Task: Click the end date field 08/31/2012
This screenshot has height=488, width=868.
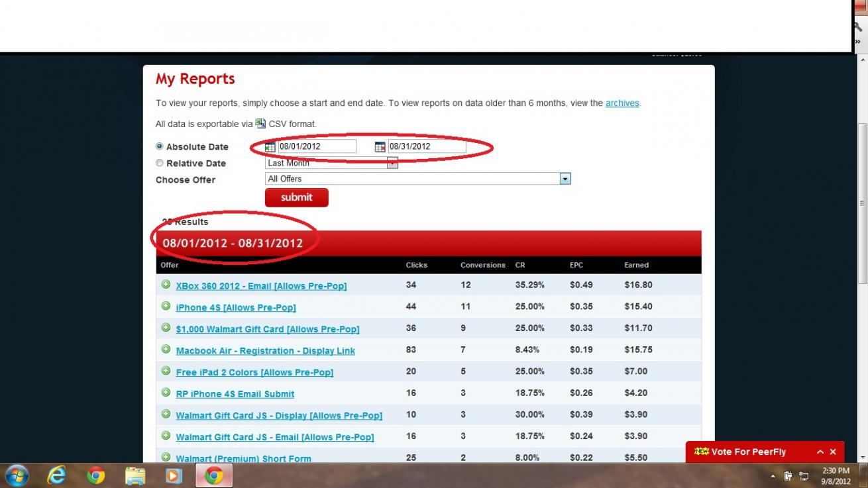Action: coord(427,146)
